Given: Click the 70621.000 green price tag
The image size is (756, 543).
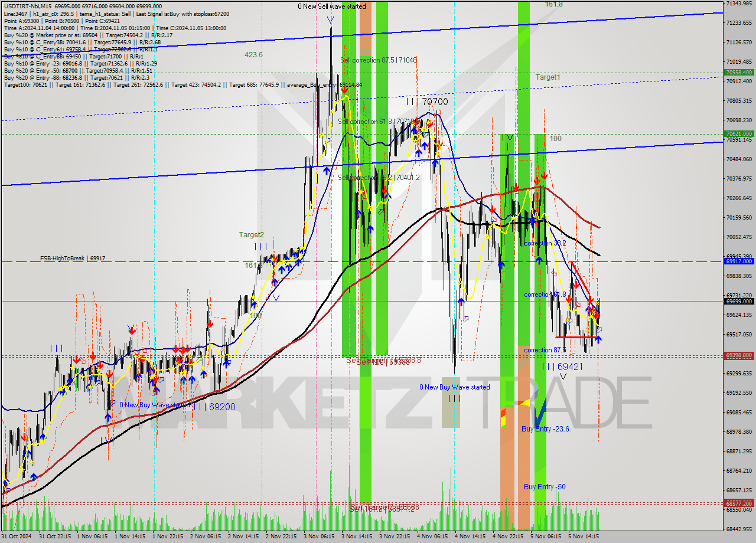Looking at the screenshot, I should point(739,134).
